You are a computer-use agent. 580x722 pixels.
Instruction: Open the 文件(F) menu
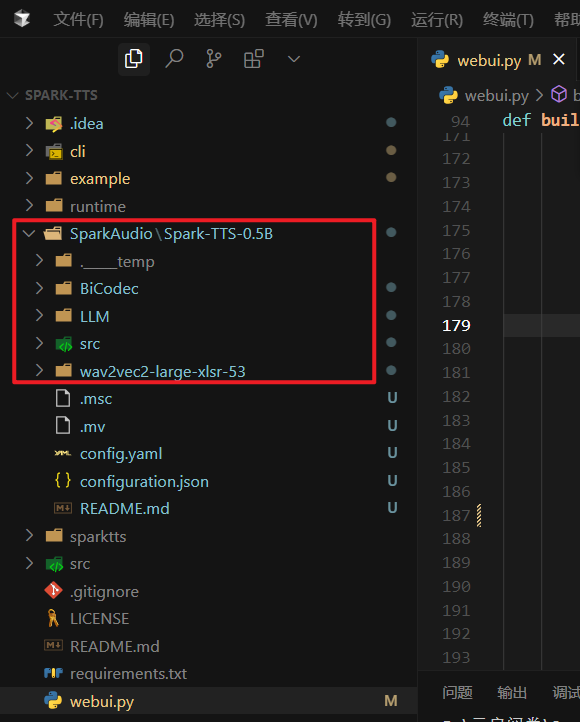pyautogui.click(x=78, y=20)
